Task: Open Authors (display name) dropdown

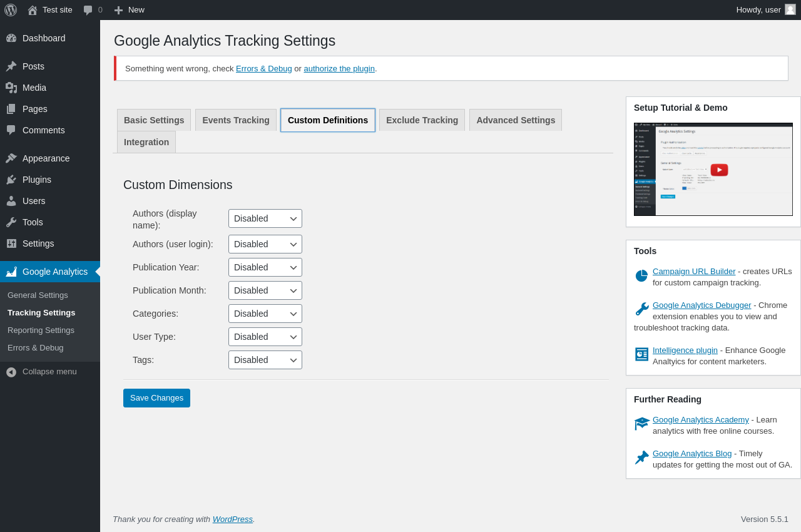Action: tap(265, 218)
